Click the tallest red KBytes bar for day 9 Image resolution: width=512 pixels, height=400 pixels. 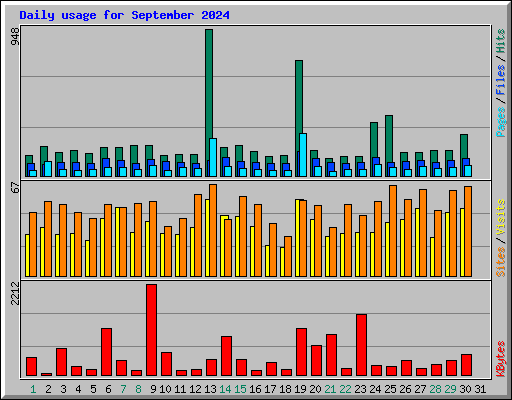coord(151,330)
